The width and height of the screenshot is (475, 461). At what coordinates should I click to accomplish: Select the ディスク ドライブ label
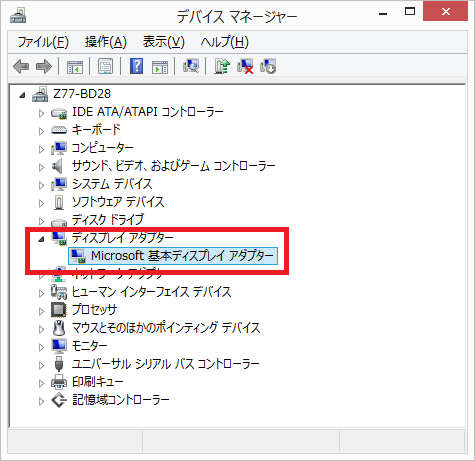(108, 220)
